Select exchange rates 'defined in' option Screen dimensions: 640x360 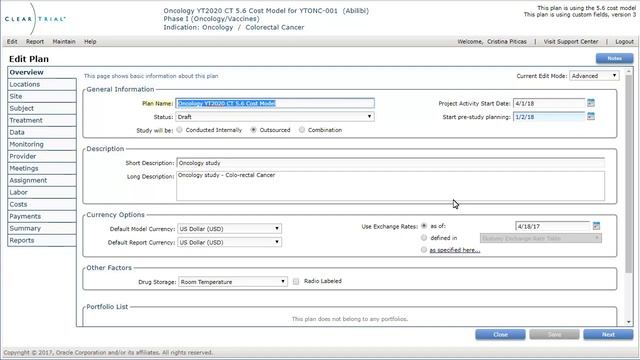tap(424, 238)
